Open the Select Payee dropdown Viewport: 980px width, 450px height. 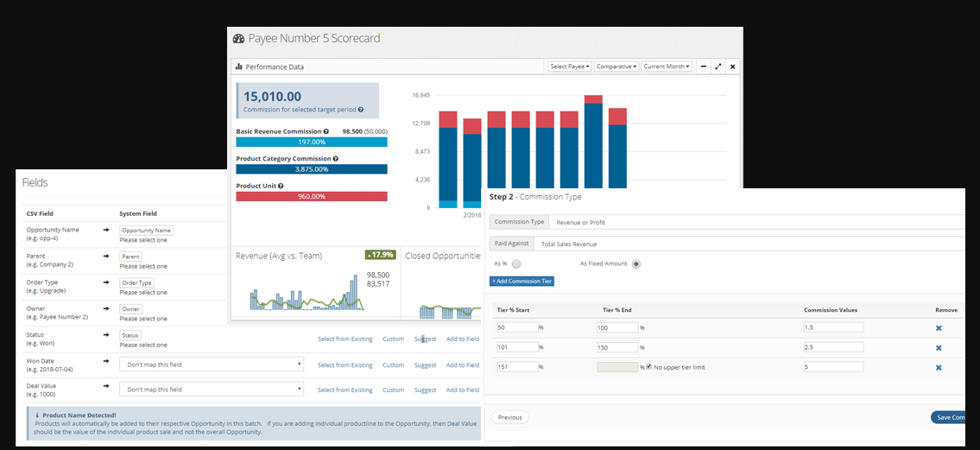click(570, 67)
